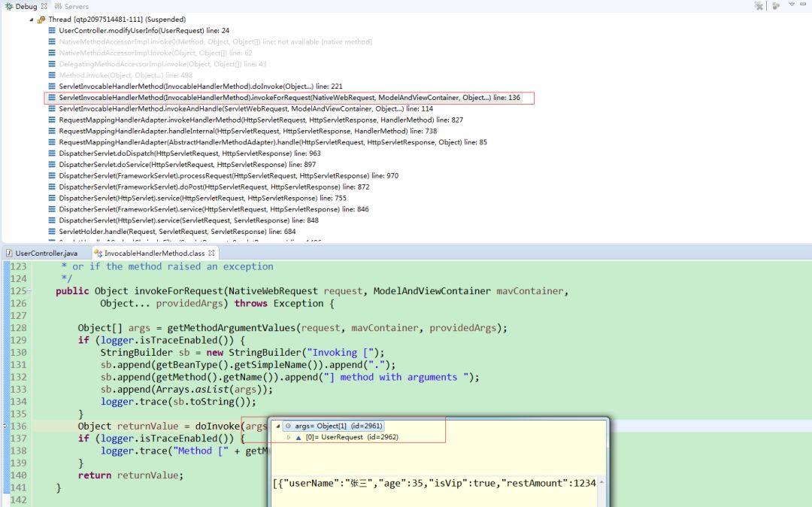The height and width of the screenshot is (507, 812).
Task: Select DispatcherServlet.doService line 897 frame
Action: click(x=187, y=164)
